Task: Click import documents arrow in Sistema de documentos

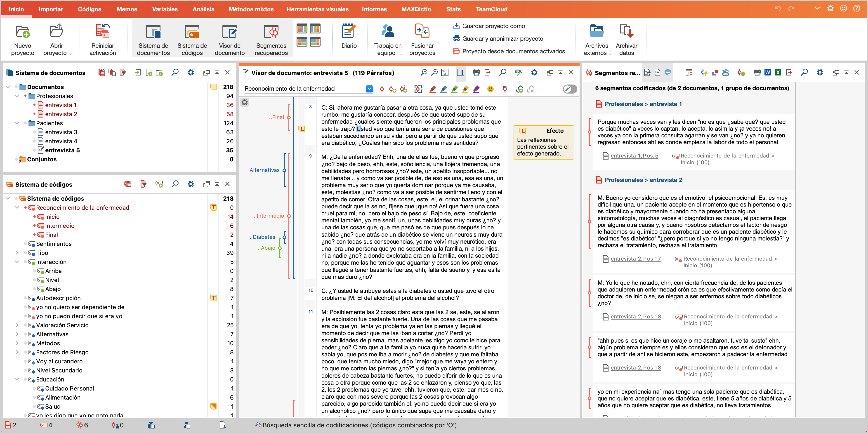Action: pos(138,73)
